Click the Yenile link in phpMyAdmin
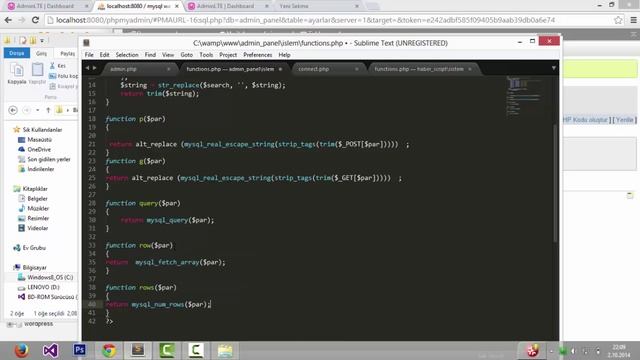This screenshot has width=640, height=360. point(624,120)
